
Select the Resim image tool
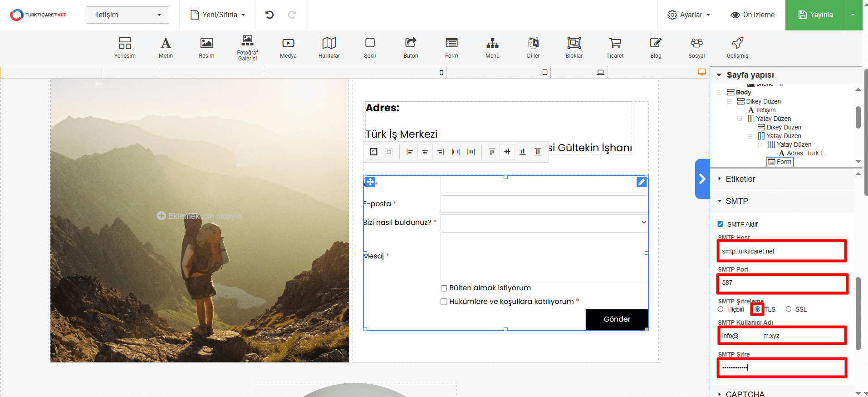click(206, 48)
